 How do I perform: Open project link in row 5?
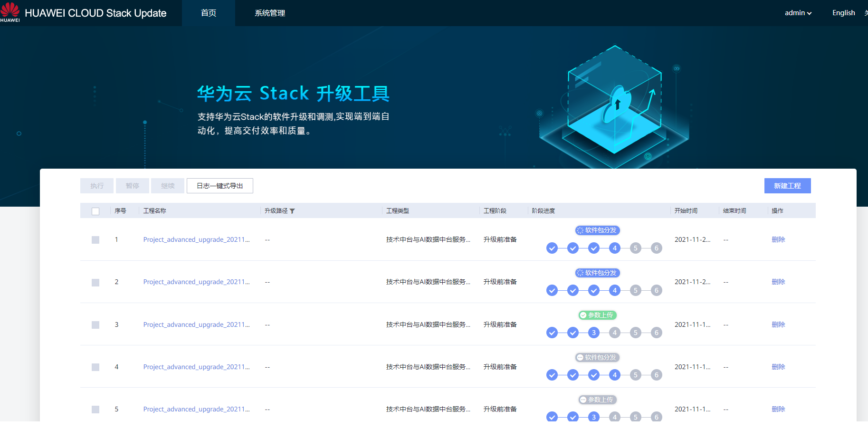click(x=197, y=409)
